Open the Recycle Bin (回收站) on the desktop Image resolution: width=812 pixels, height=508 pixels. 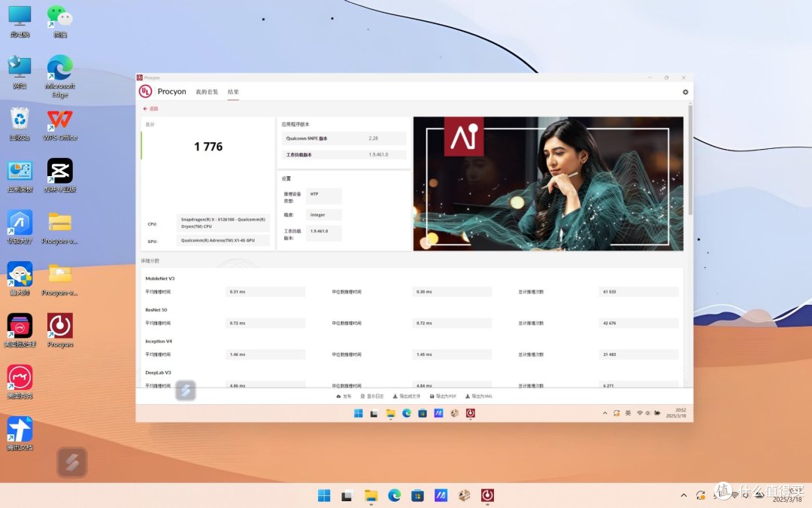pyautogui.click(x=20, y=124)
